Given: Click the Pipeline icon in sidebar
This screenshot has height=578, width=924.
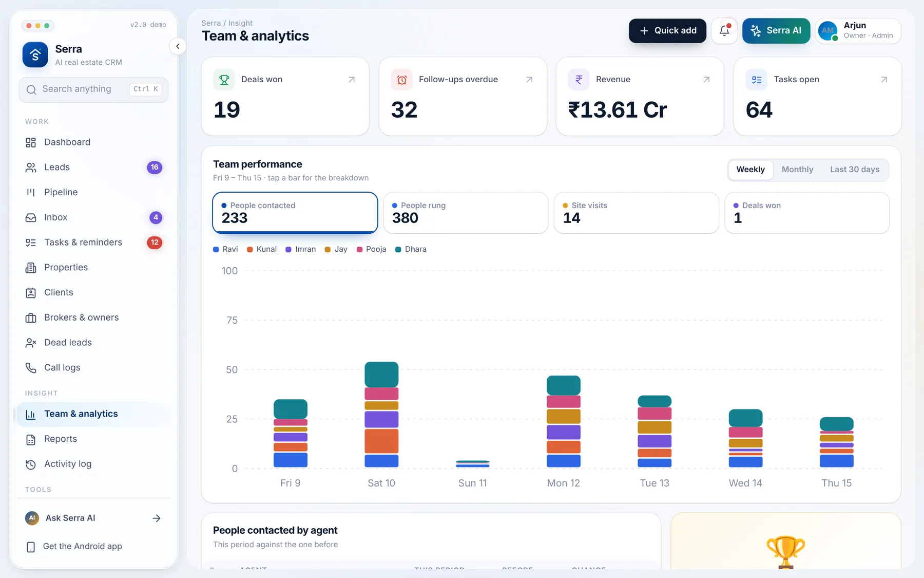Looking at the screenshot, I should (x=31, y=192).
